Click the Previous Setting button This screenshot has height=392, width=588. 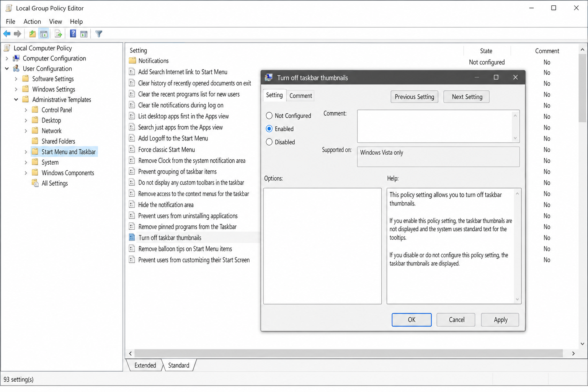click(414, 96)
